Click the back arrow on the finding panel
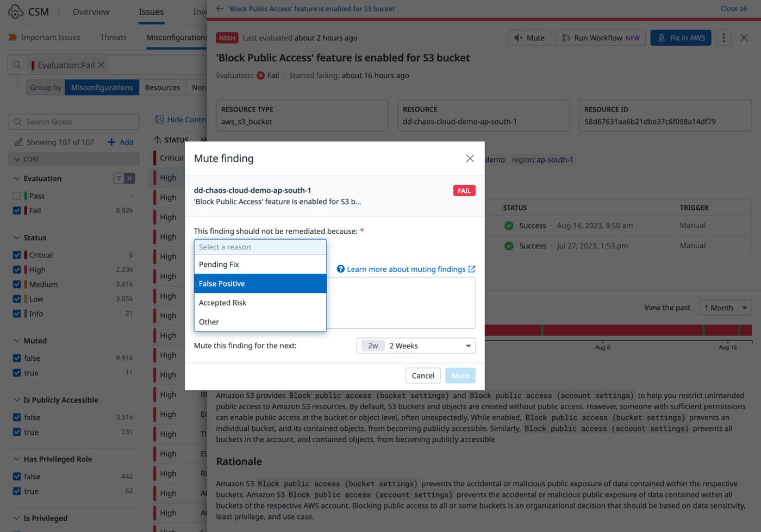The image size is (761, 532). [x=218, y=9]
